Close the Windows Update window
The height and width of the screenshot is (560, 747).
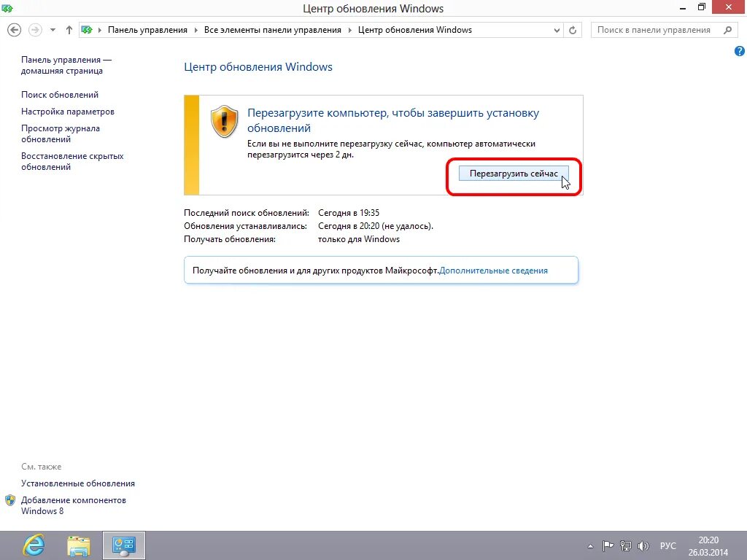click(x=729, y=7)
